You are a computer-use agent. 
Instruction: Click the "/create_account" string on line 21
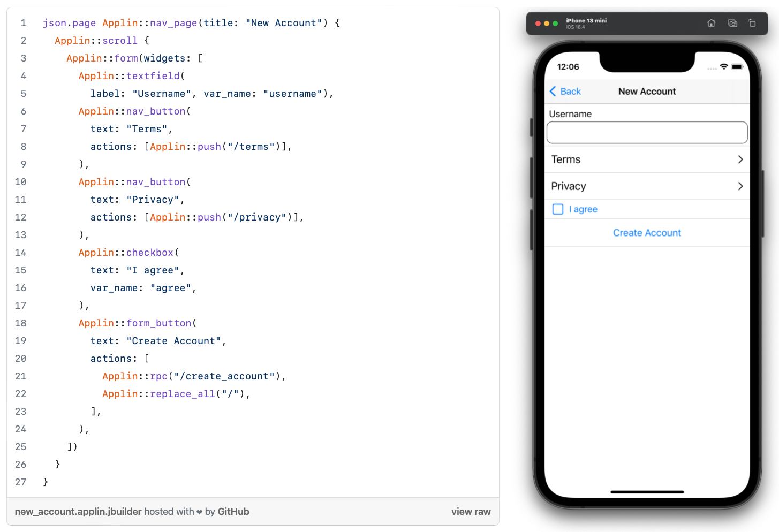[x=224, y=376]
